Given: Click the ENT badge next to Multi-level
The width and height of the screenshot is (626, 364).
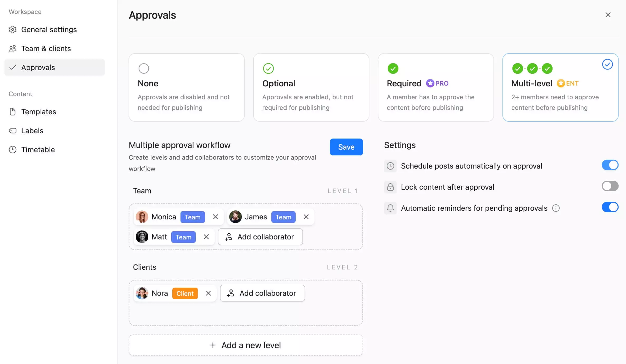Looking at the screenshot, I should tap(568, 83).
